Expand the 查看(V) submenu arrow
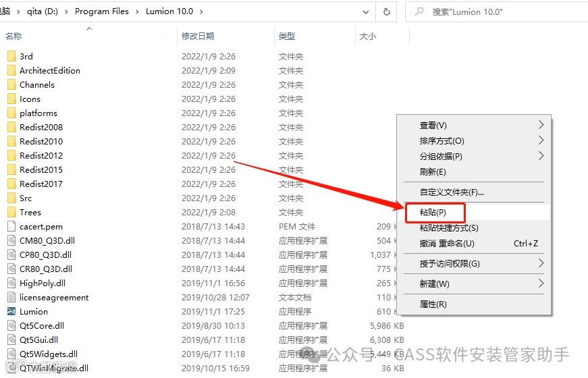The image size is (588, 378). 541,124
